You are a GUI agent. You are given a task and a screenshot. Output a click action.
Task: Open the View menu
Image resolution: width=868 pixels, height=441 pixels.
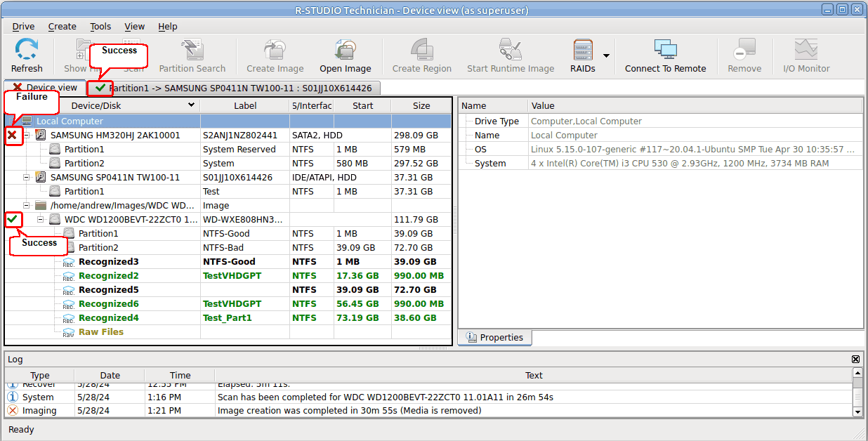pos(135,27)
